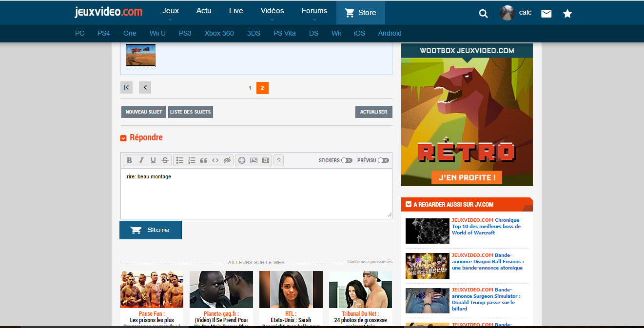The image size is (644, 328).
Task: Click the calc username in the header
Action: (525, 12)
